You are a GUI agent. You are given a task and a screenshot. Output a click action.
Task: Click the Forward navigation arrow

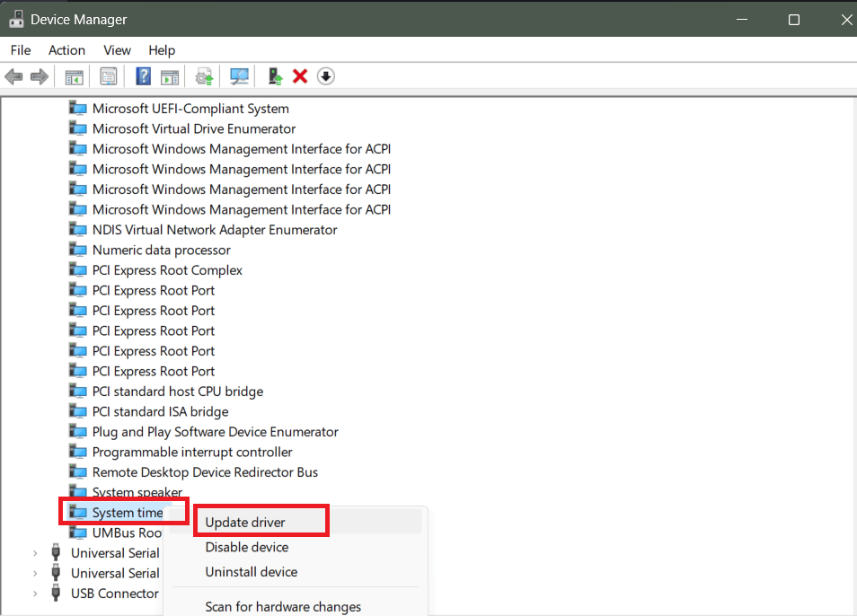pos(39,76)
